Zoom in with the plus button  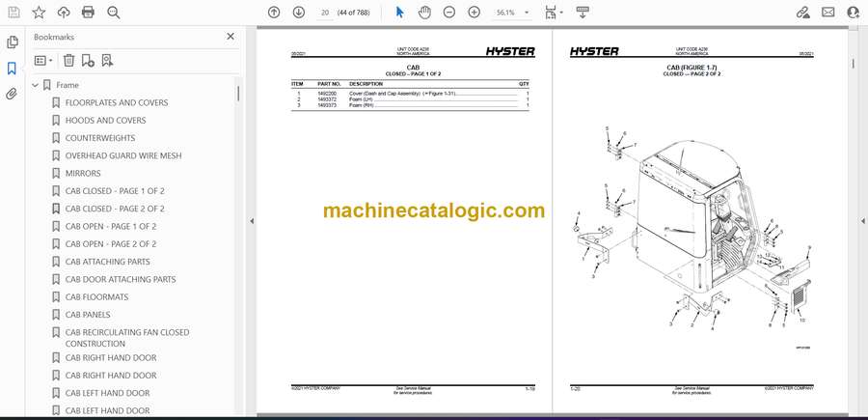pyautogui.click(x=474, y=13)
